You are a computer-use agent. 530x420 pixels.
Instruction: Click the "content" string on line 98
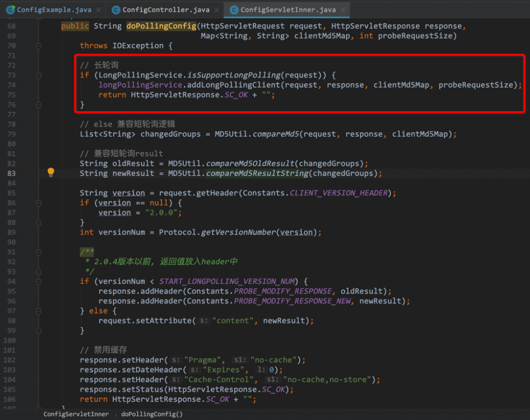(x=233, y=320)
